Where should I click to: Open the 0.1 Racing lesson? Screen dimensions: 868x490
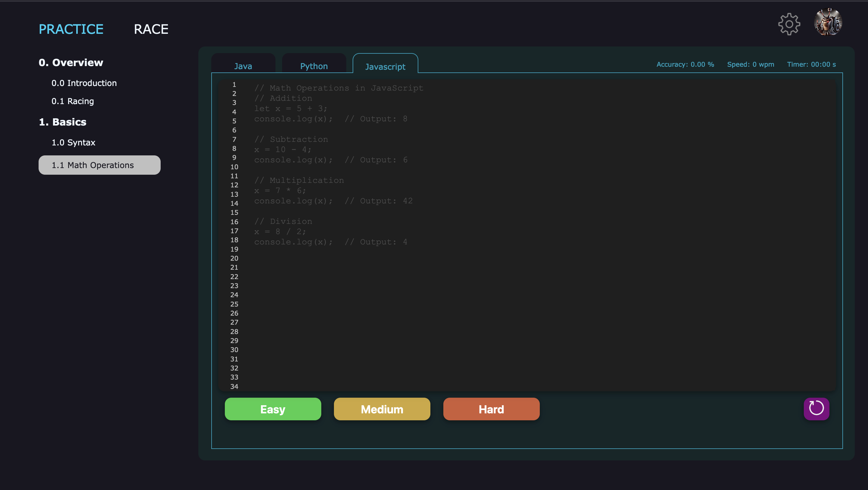[x=72, y=101]
